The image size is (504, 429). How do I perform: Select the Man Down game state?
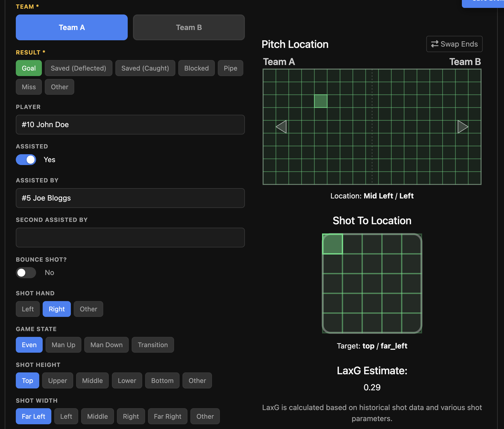point(106,345)
